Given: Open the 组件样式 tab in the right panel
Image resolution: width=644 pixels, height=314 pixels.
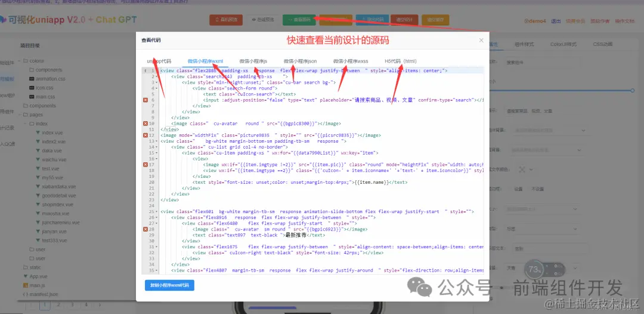Looking at the screenshot, I should click(x=524, y=44).
